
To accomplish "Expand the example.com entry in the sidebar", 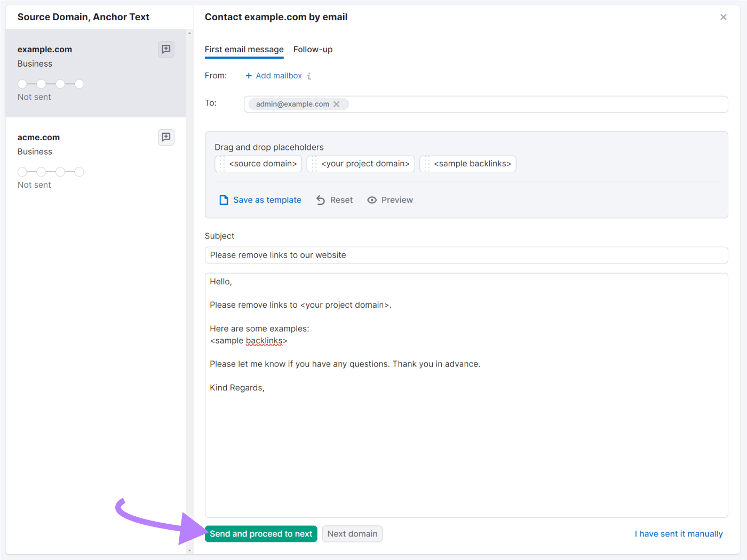I will [45, 49].
